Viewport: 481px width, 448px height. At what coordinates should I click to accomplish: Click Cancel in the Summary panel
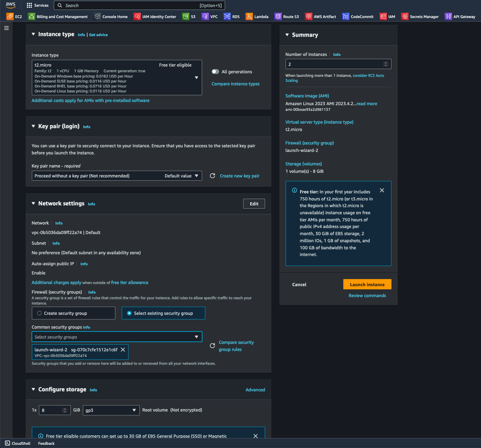coord(299,284)
